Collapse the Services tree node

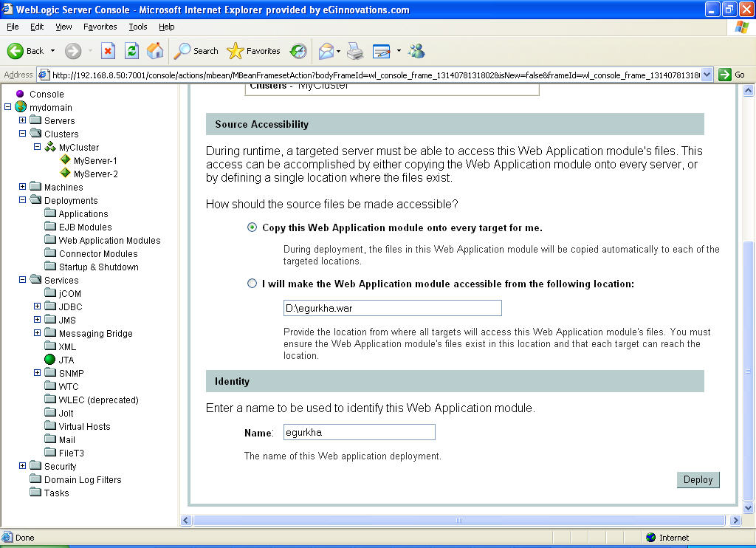tap(22, 279)
